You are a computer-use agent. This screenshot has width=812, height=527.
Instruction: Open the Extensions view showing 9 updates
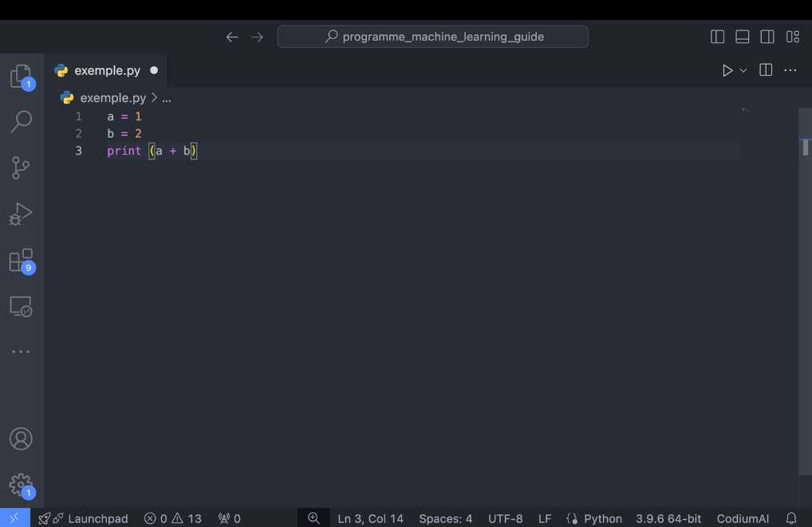pos(22,259)
